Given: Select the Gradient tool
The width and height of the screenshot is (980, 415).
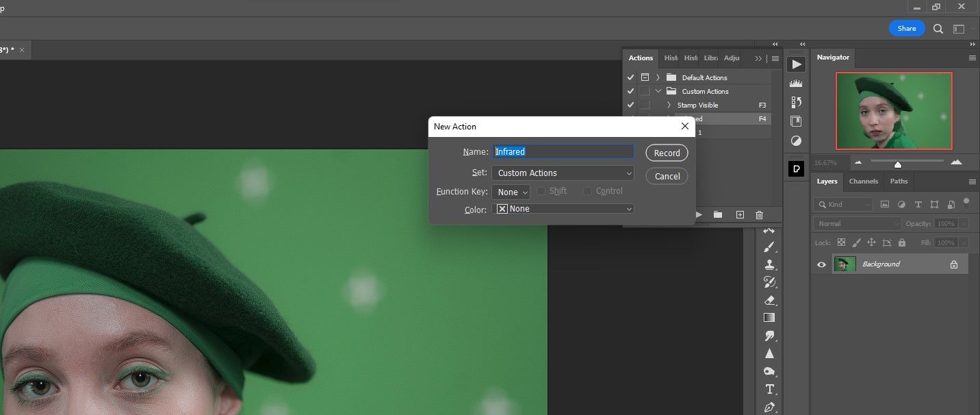Looking at the screenshot, I should [x=769, y=318].
